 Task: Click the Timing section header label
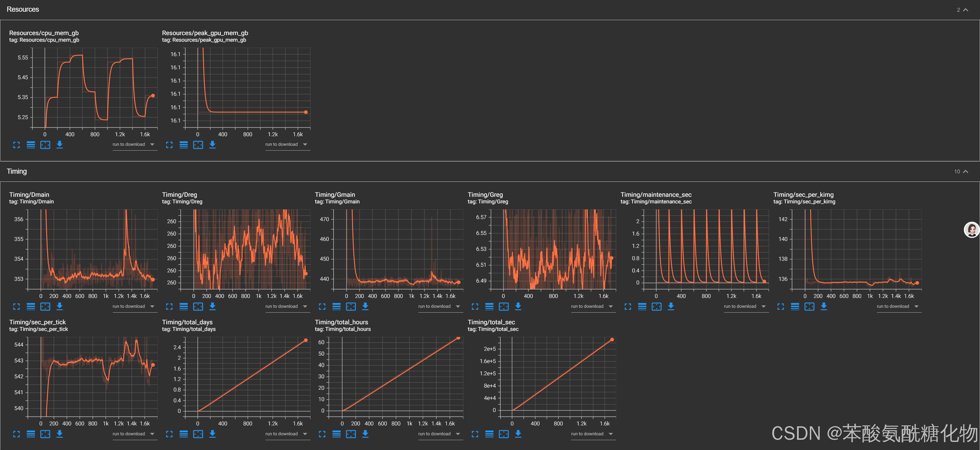[17, 171]
